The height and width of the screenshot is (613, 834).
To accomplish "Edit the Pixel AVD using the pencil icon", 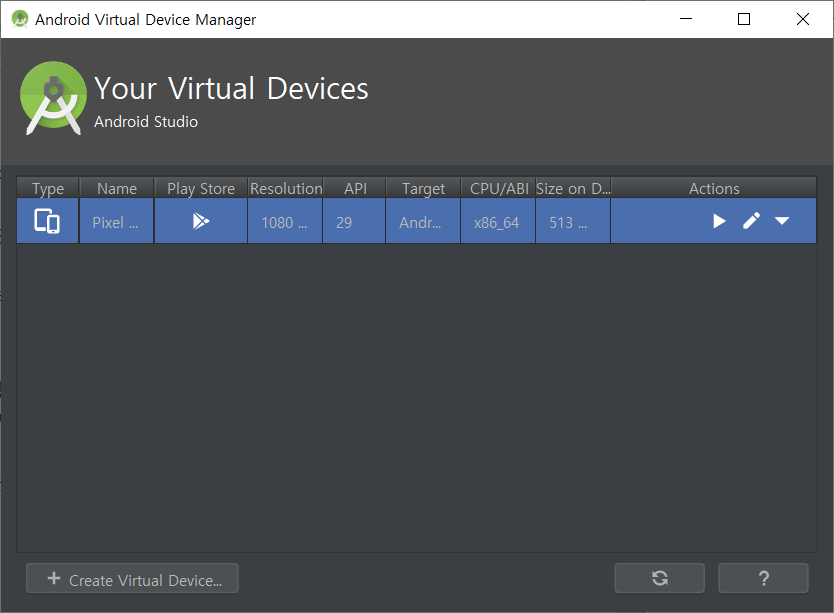I will 751,221.
